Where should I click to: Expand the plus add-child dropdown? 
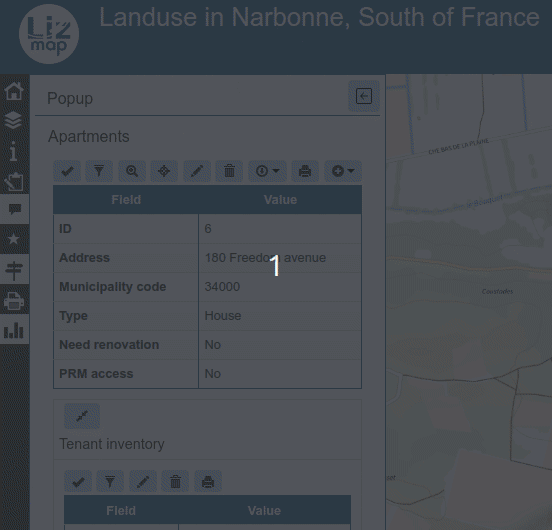tap(343, 171)
